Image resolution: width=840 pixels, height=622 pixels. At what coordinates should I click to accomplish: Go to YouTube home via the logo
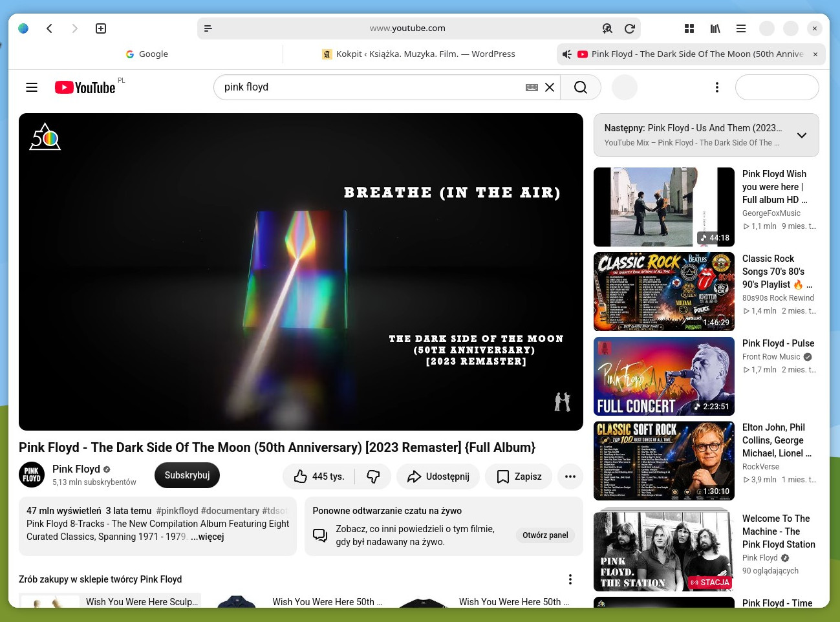(x=85, y=87)
